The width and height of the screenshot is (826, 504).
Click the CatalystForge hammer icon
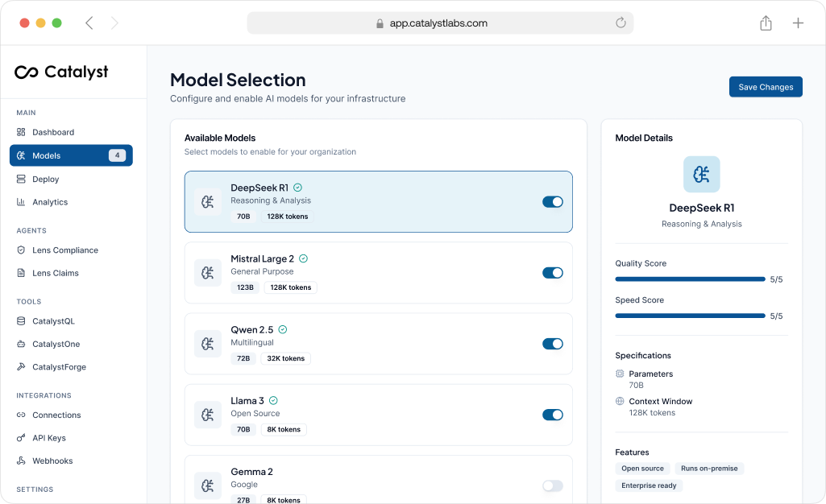pyautogui.click(x=21, y=366)
